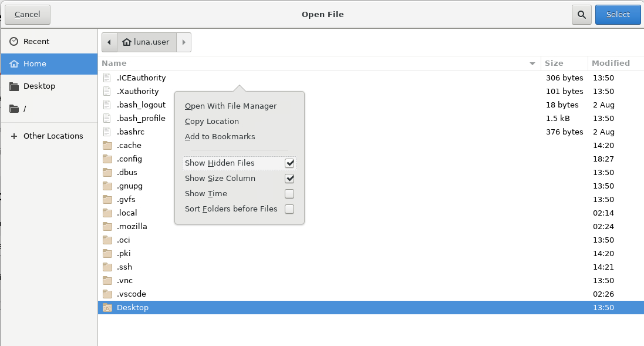The width and height of the screenshot is (644, 346).
Task: Click the .bashrc file icon
Action: coord(107,132)
